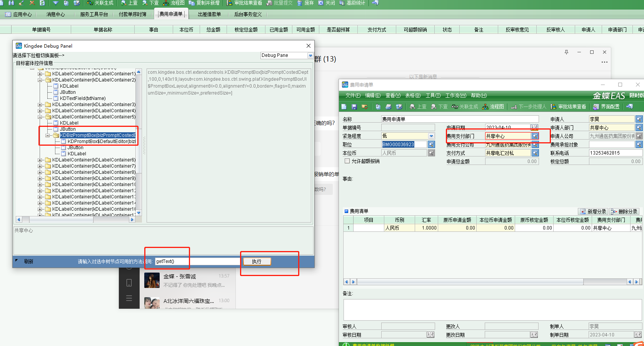The image size is (644, 346).
Task: Open the 工作流(W) menu in 费用申请单
Action: pos(455,95)
